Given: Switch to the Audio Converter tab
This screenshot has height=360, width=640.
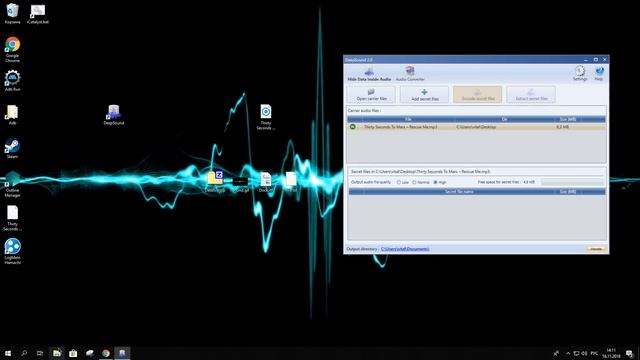Looking at the screenshot, I should 410,74.
